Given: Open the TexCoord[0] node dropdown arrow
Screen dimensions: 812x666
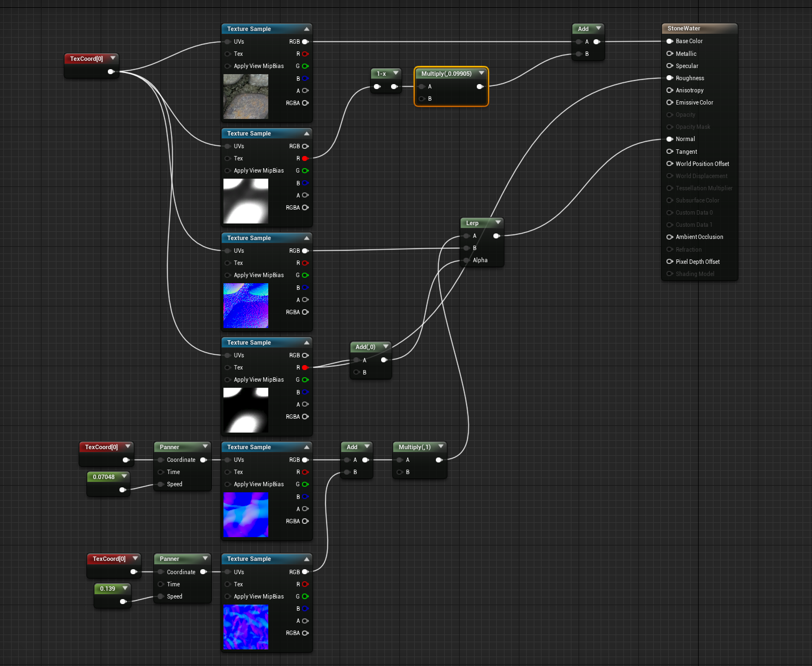Looking at the screenshot, I should [x=113, y=58].
